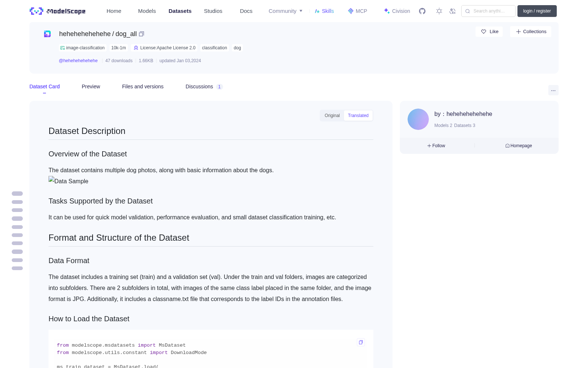Image resolution: width=588 pixels, height=368 pixels.
Task: Open the Civision link in the navbar
Action: pyautogui.click(x=397, y=11)
